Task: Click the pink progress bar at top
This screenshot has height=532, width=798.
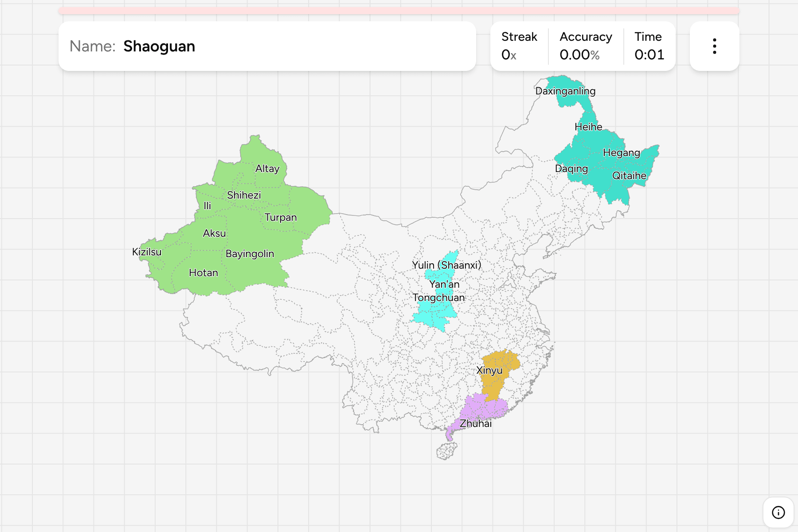Action: pos(399,11)
